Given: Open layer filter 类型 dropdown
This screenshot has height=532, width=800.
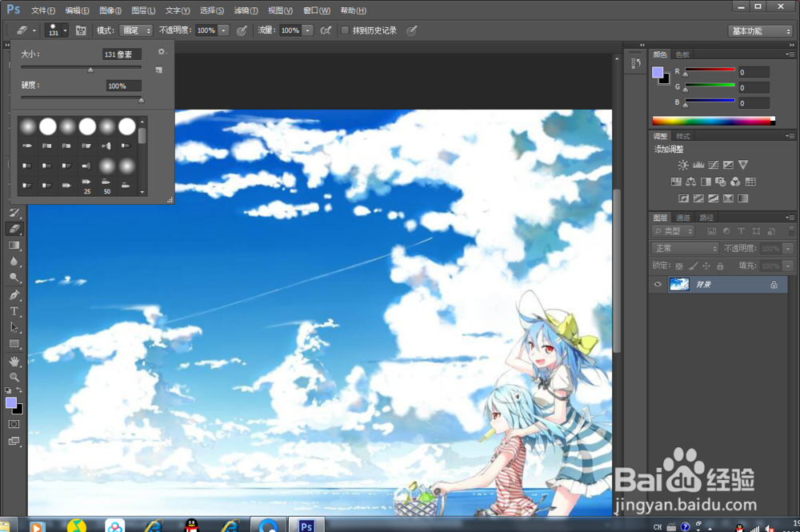Looking at the screenshot, I should (673, 231).
